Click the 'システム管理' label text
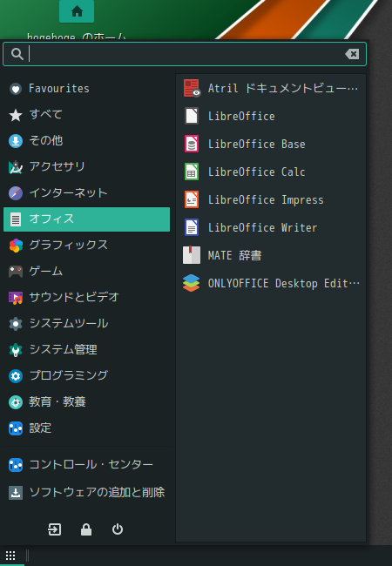The height and width of the screenshot is (566, 392). pyautogui.click(x=64, y=350)
